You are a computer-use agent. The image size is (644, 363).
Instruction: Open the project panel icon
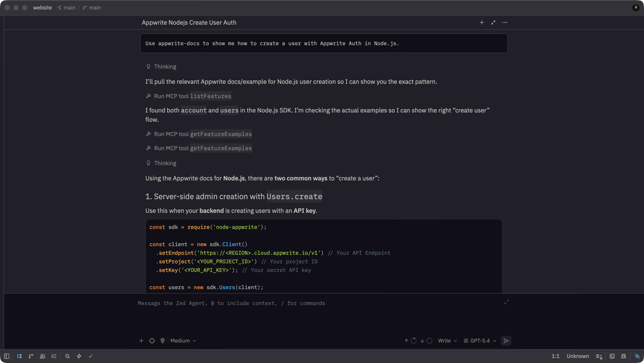[19, 356]
